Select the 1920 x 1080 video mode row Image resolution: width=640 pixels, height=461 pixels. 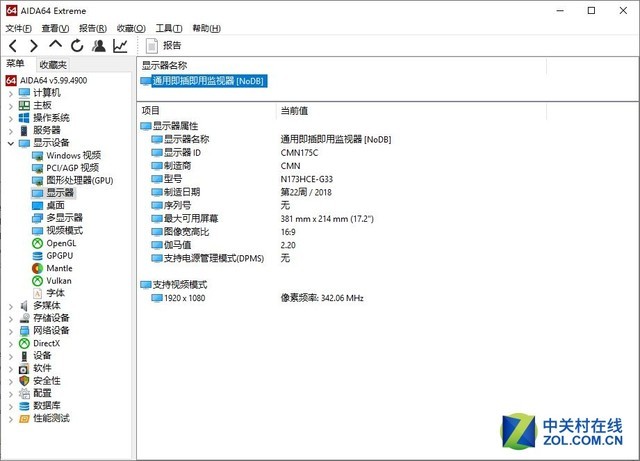pyautogui.click(x=258, y=298)
